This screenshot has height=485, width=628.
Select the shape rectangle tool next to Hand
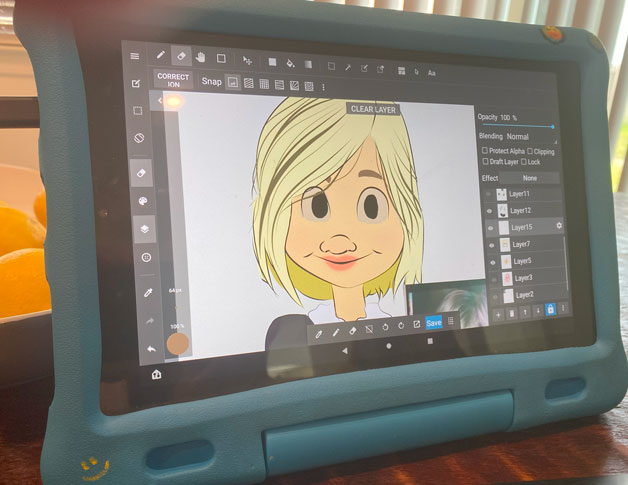(x=221, y=58)
